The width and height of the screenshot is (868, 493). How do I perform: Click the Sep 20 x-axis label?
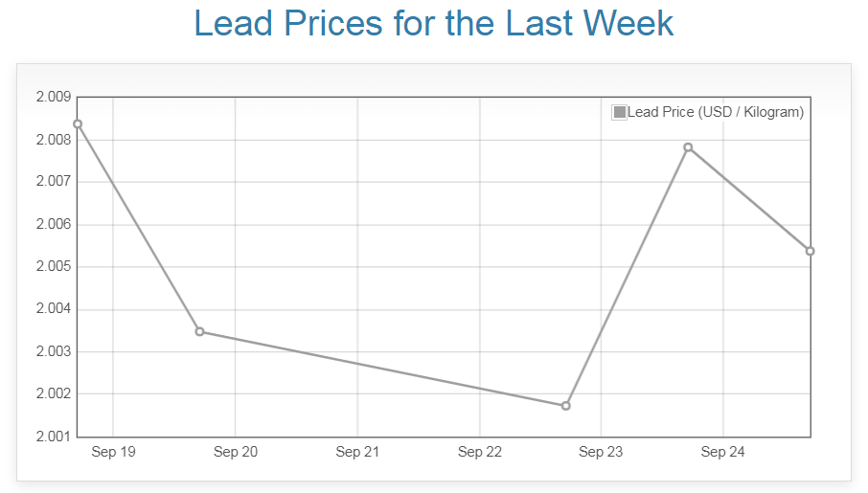235,453
